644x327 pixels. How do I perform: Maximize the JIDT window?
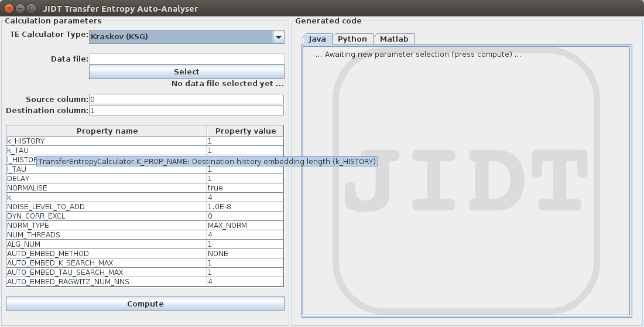coord(31,8)
